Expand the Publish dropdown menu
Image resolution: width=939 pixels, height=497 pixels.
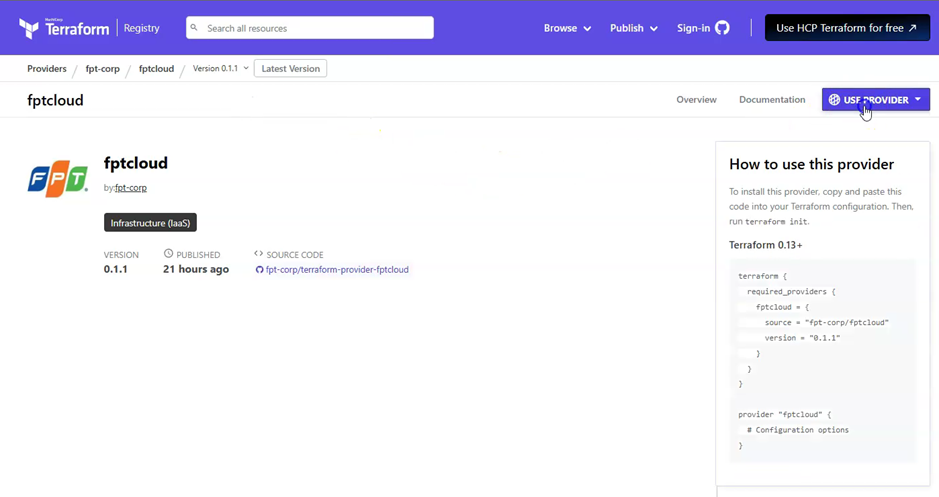633,28
